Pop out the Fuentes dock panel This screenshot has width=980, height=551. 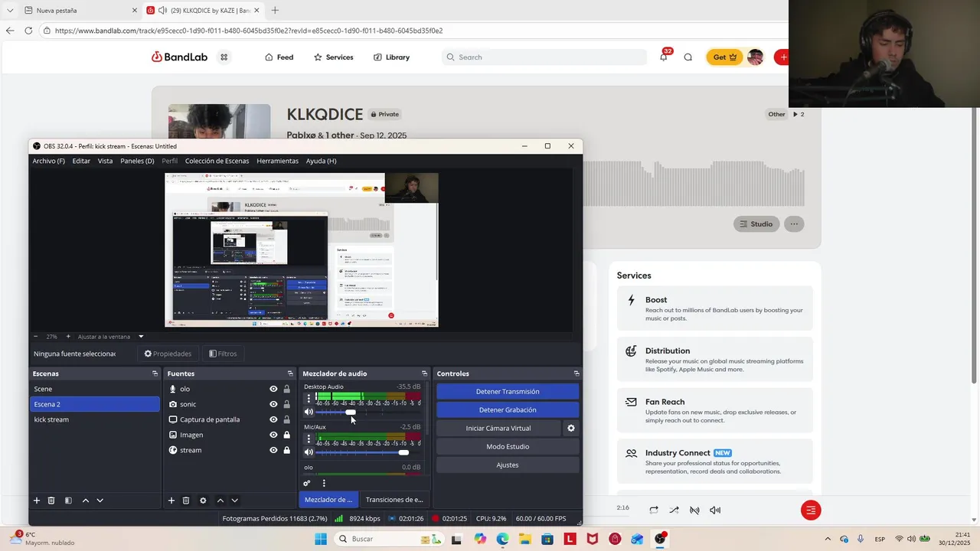[x=290, y=373]
